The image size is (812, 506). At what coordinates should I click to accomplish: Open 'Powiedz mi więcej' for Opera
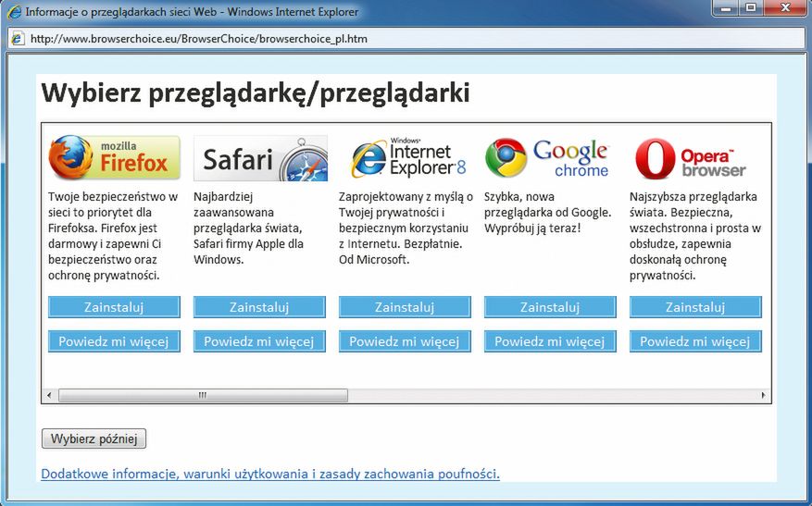point(695,341)
